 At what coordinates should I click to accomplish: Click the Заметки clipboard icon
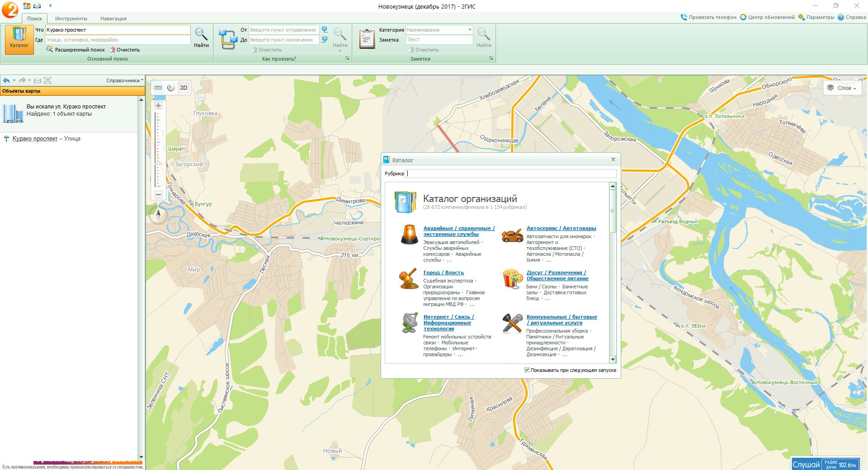point(367,39)
